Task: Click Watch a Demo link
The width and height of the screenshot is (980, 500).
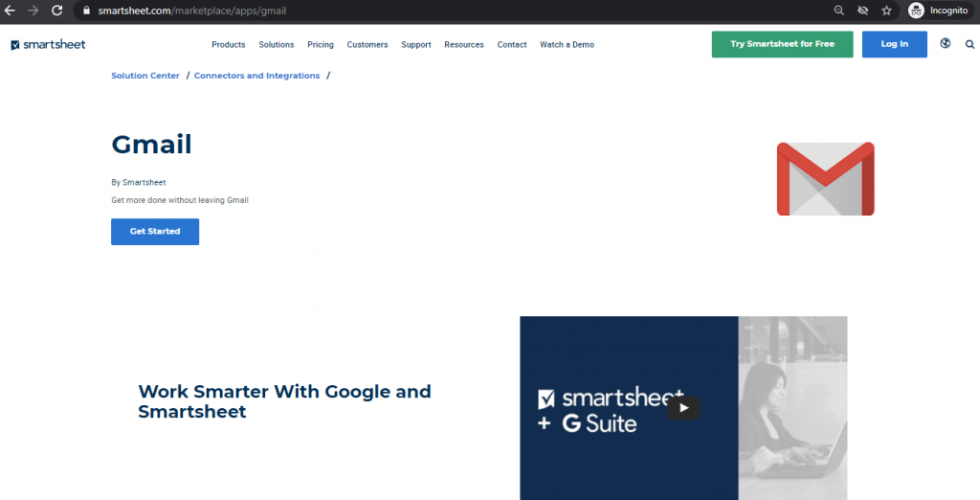Action: (x=567, y=44)
